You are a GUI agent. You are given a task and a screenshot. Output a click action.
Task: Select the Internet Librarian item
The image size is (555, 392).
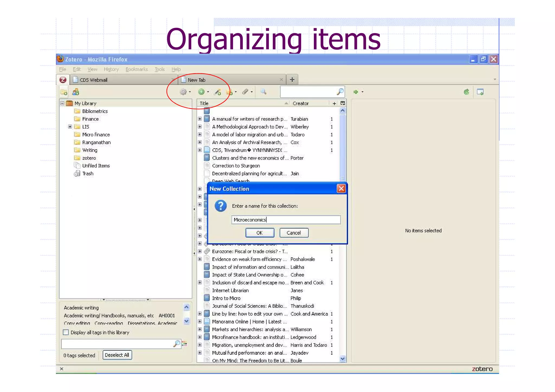click(268, 290)
